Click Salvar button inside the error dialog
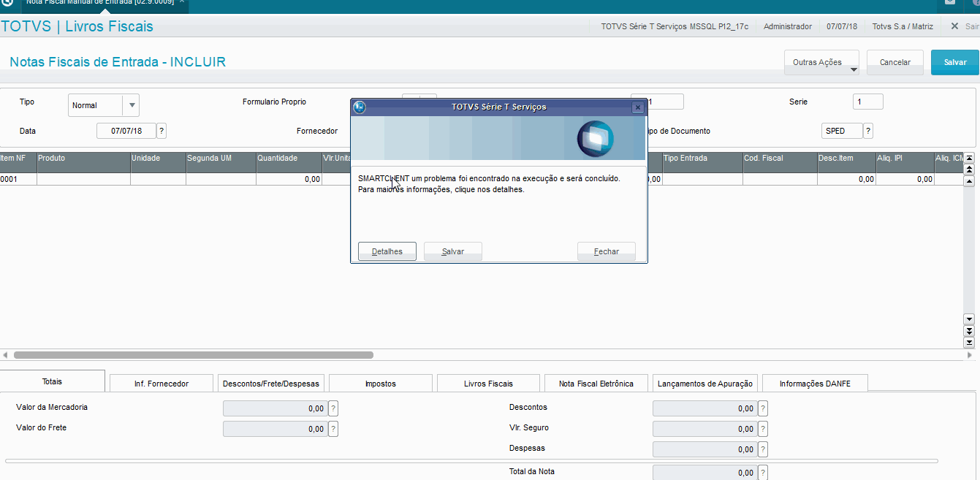Image resolution: width=980 pixels, height=480 pixels. [x=453, y=251]
